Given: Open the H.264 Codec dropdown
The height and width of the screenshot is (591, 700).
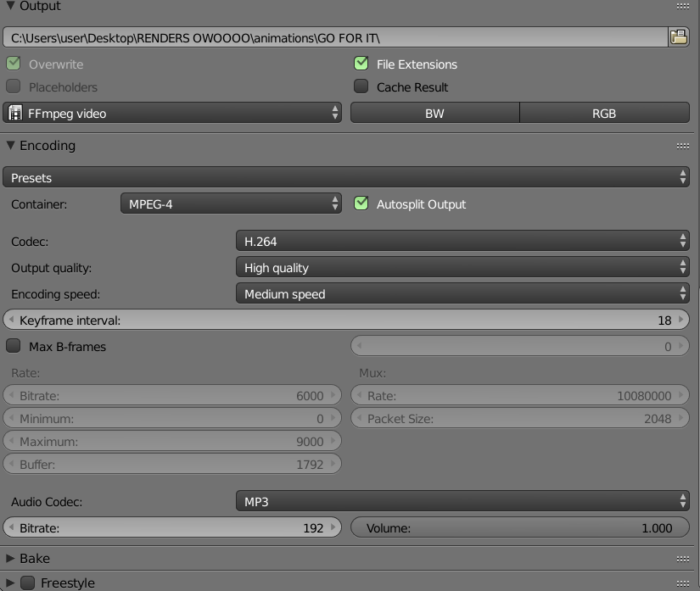Looking at the screenshot, I should pos(462,240).
